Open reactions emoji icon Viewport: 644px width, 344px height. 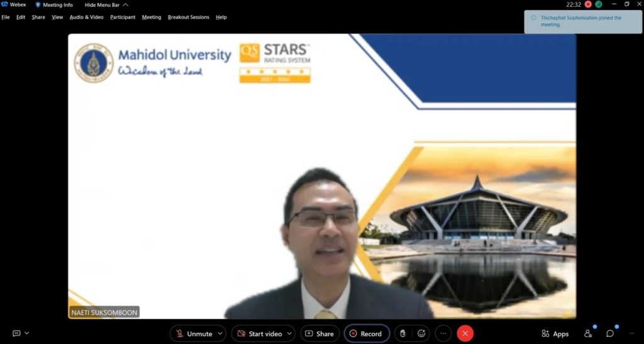click(x=421, y=334)
